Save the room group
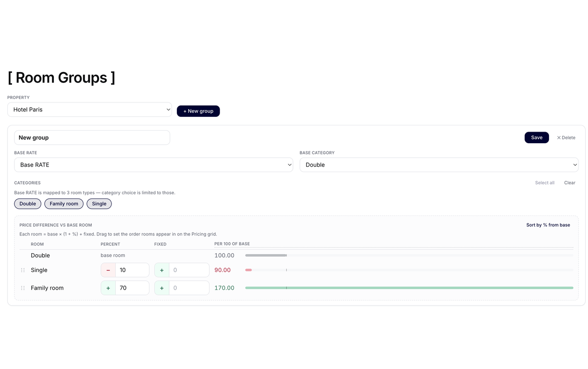The image size is (588, 369). 537,137
